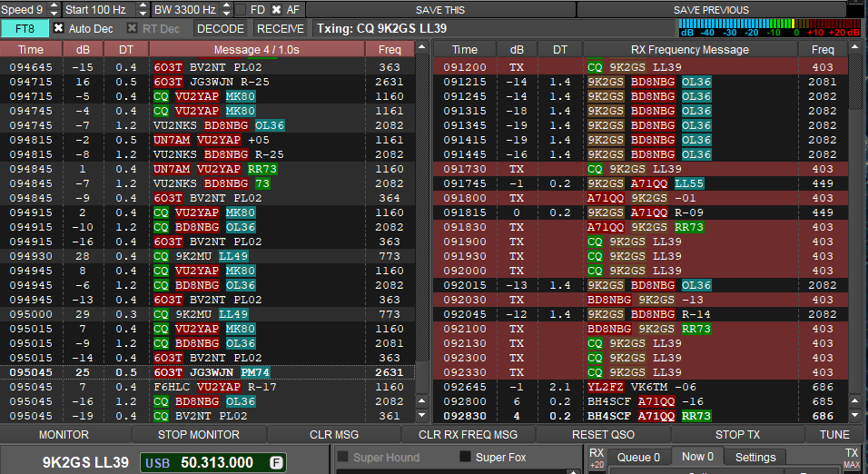
Task: Click the RESET QSO button
Action: (603, 435)
